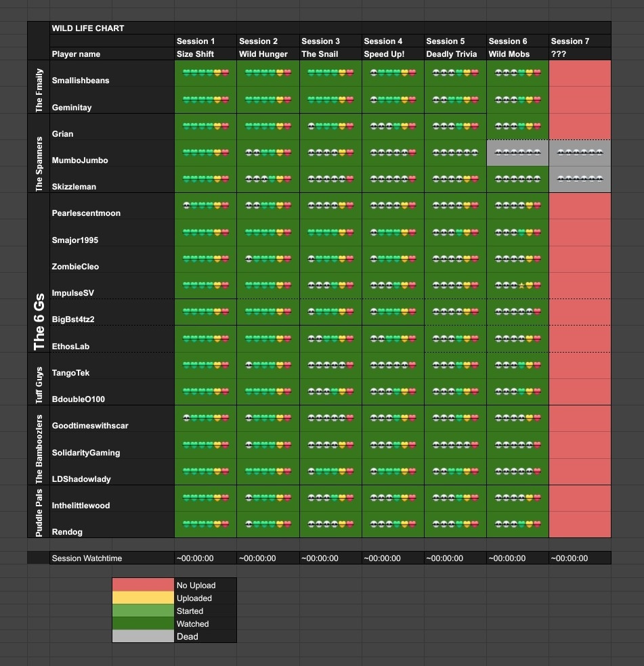The image size is (644, 666).
Task: Click the Deadly Trivia session title
Action: pos(455,54)
